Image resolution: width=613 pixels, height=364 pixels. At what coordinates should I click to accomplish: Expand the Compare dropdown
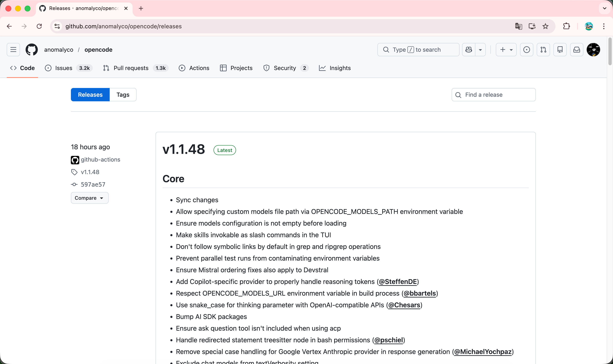pyautogui.click(x=89, y=198)
